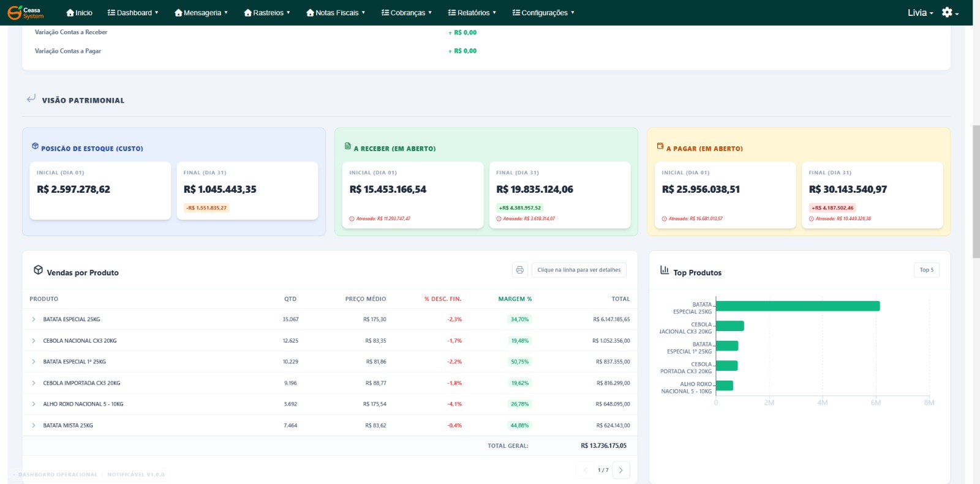The height and width of the screenshot is (484, 980).
Task: Open the settings gear menu
Action: 950,13
